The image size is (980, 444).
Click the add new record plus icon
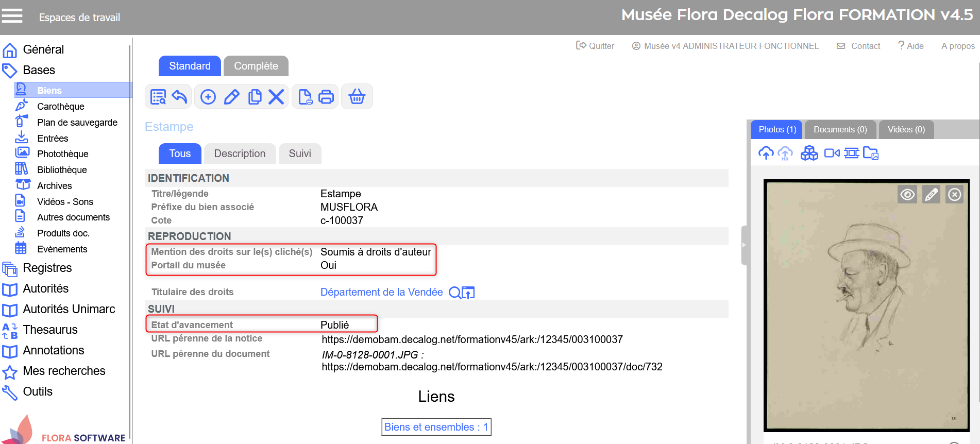pos(208,97)
